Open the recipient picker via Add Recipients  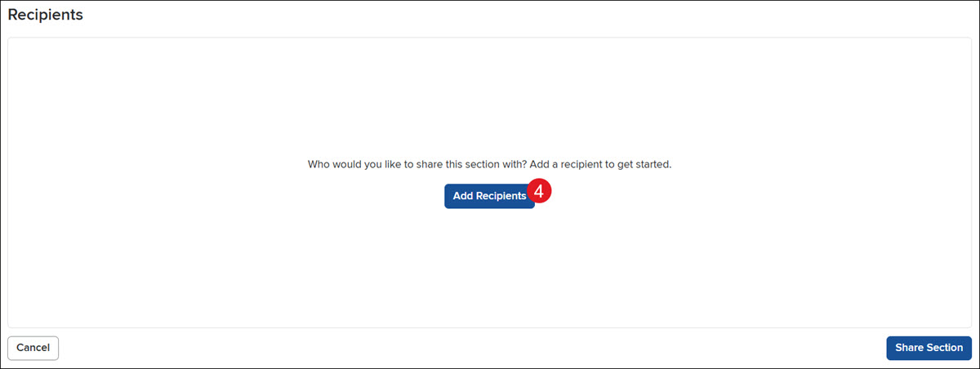[489, 196]
